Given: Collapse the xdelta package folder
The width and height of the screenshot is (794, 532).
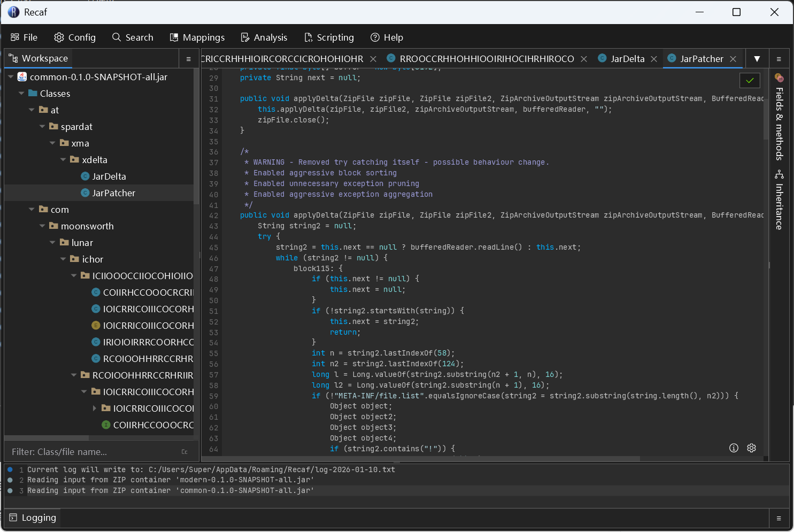Looking at the screenshot, I should 63,160.
